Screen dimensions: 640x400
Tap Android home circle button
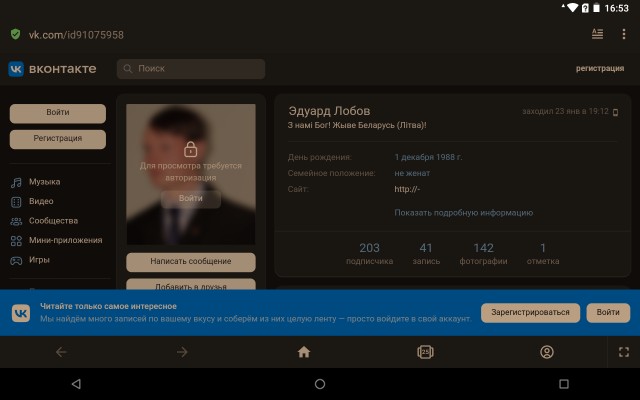(320, 384)
